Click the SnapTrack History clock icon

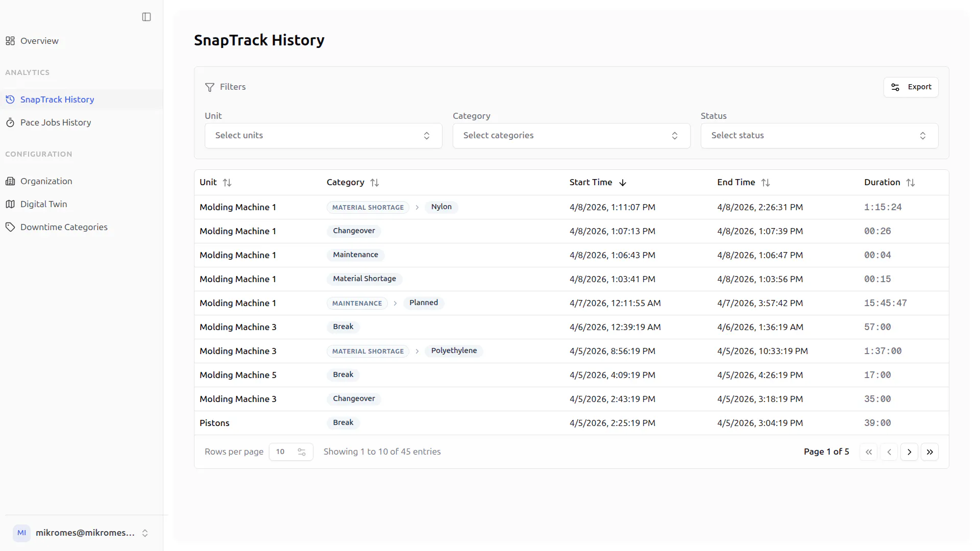click(10, 99)
